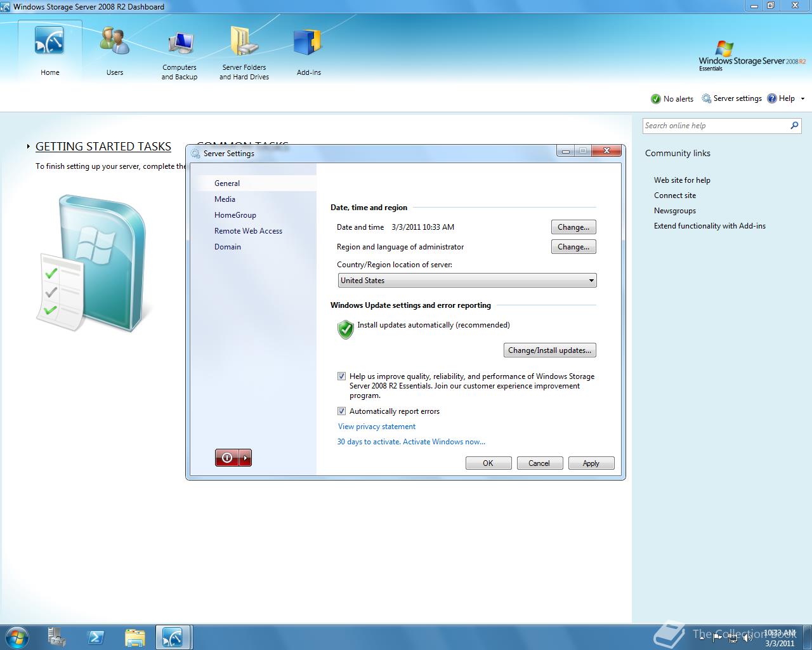Open Extend functionality with Add-ins link
Viewport: 812px width, 650px height.
tap(710, 226)
